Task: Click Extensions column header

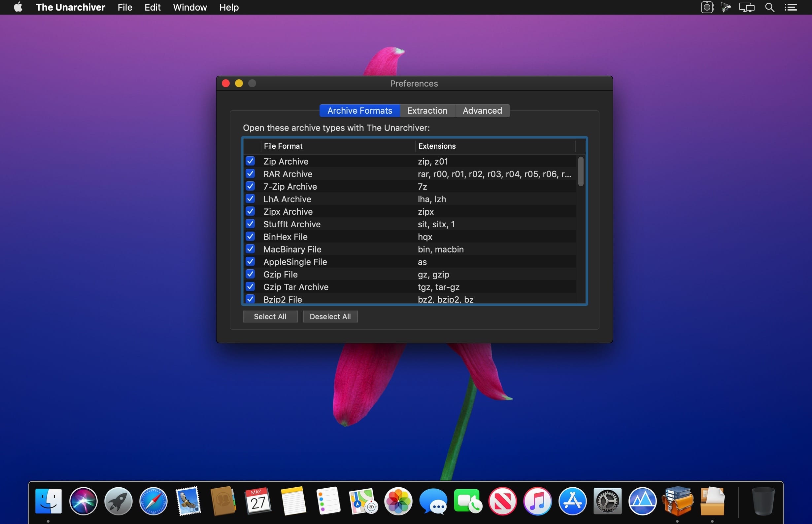Action: [x=495, y=146]
